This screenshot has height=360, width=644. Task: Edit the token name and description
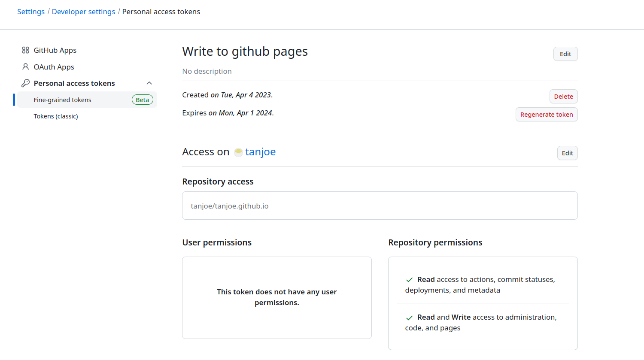pyautogui.click(x=565, y=54)
